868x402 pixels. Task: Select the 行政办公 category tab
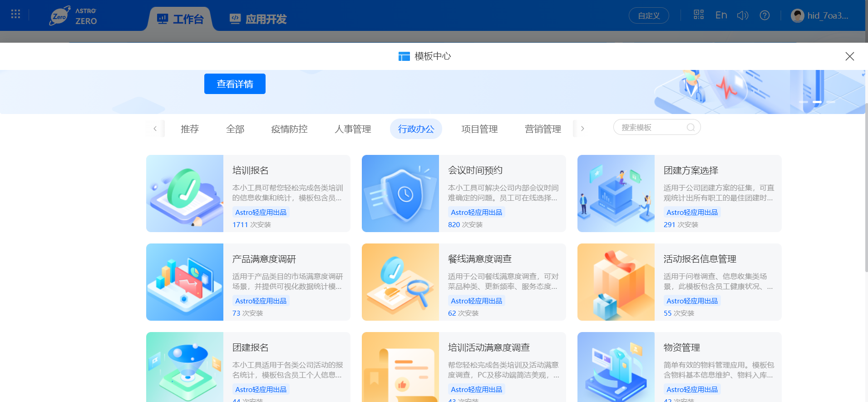coord(416,129)
